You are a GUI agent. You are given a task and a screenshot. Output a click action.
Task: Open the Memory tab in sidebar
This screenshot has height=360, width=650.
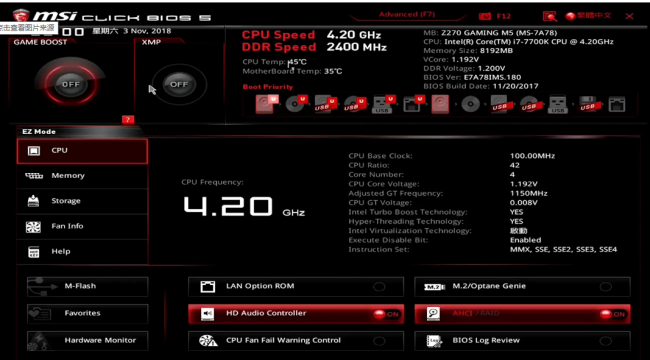pyautogui.click(x=82, y=176)
